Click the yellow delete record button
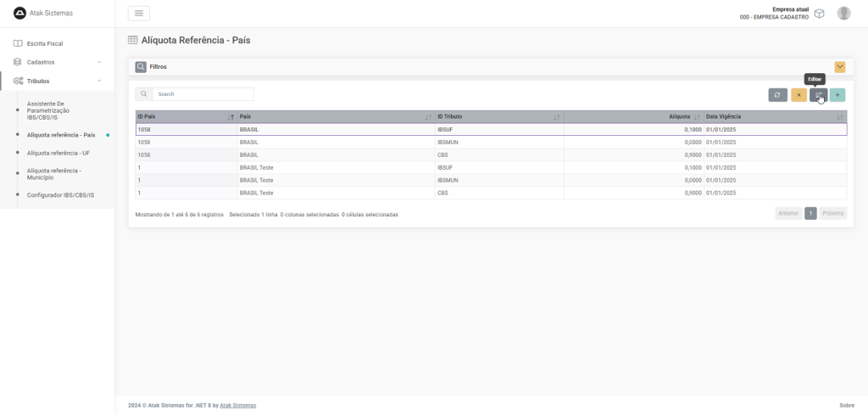868x415 pixels. (798, 95)
